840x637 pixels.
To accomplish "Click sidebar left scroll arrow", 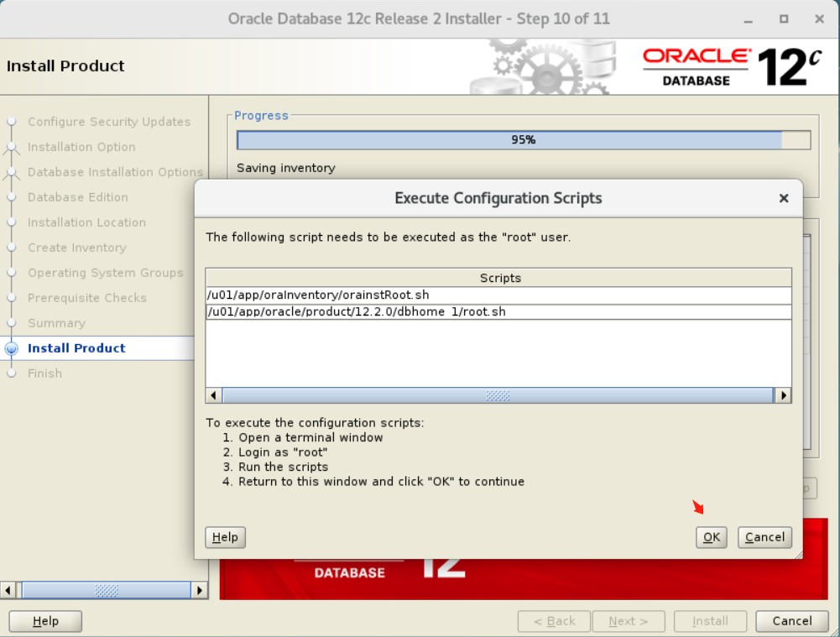I will 8,590.
